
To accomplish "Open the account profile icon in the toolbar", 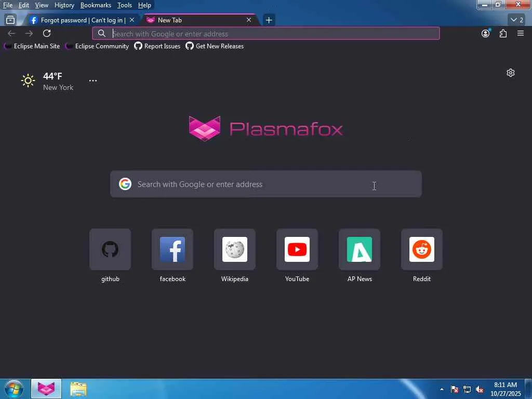I will point(486,33).
